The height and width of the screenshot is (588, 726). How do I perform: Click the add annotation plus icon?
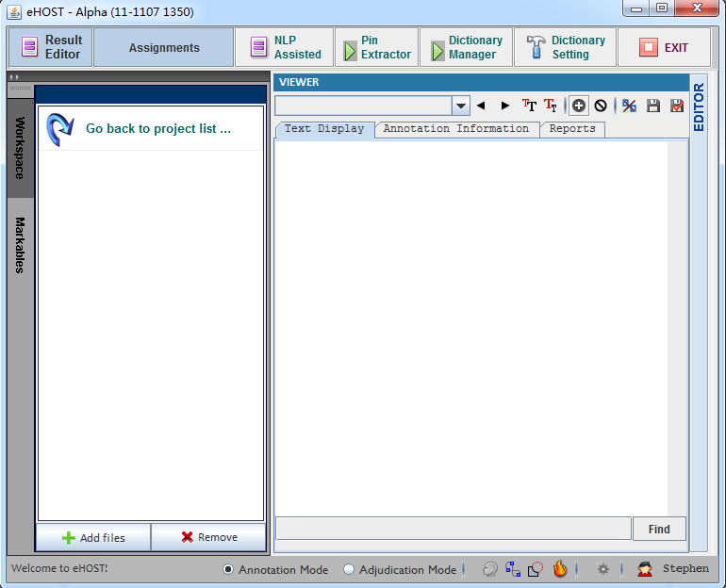[578, 106]
